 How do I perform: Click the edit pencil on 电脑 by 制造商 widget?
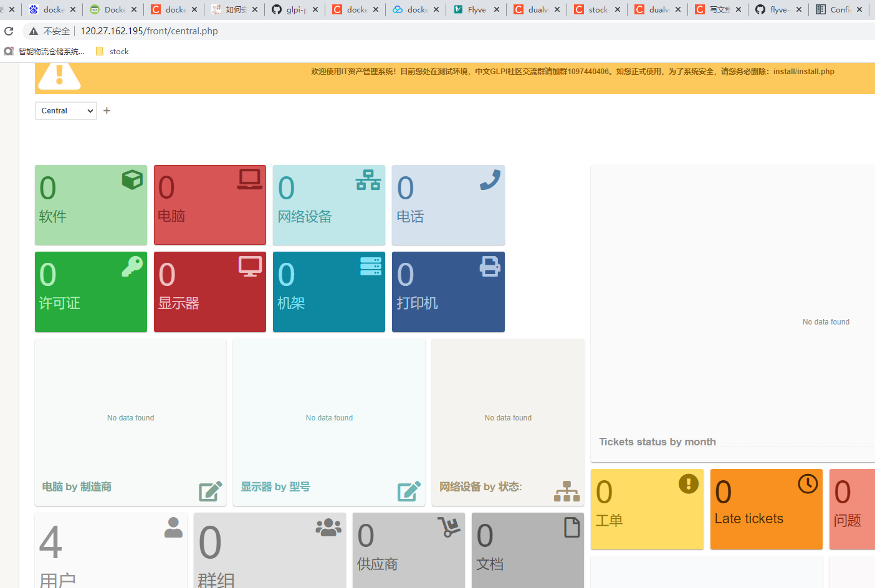(211, 491)
